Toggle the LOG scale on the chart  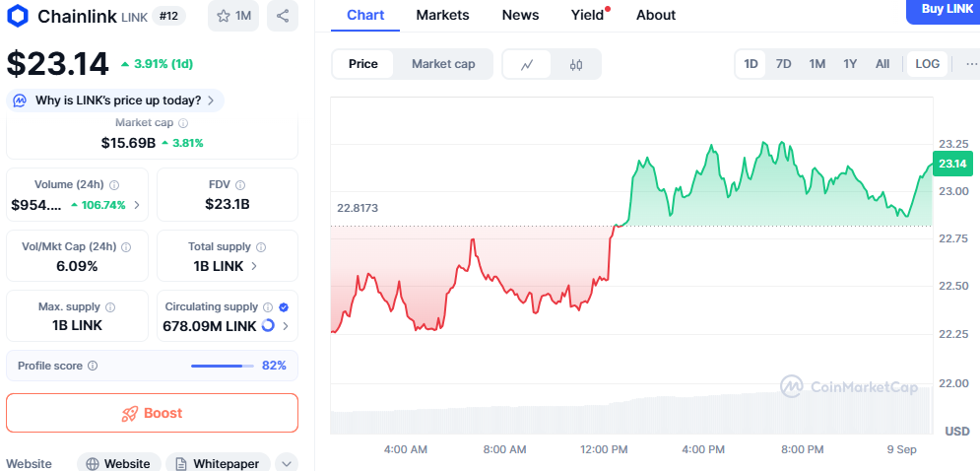click(927, 64)
